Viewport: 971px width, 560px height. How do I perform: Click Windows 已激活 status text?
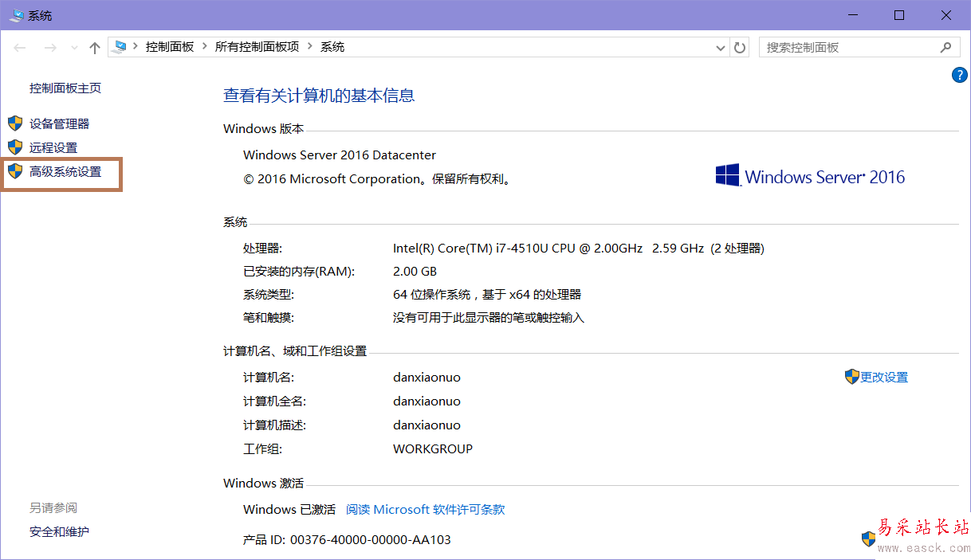[x=289, y=510]
